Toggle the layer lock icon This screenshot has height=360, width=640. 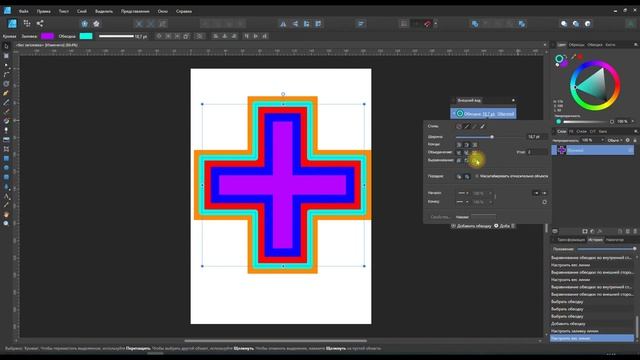pos(635,140)
